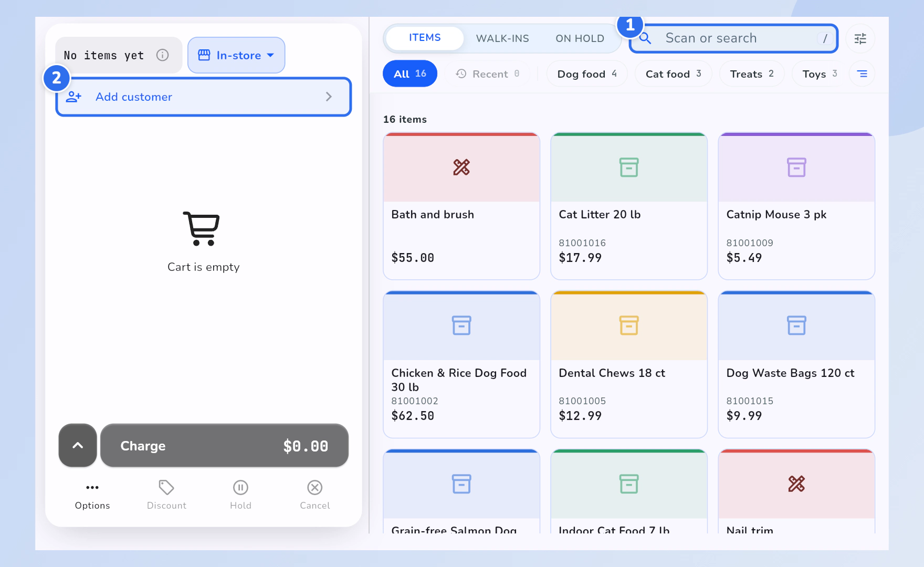
Task: Click the Dental Chews 18 ct box icon
Action: tap(629, 325)
